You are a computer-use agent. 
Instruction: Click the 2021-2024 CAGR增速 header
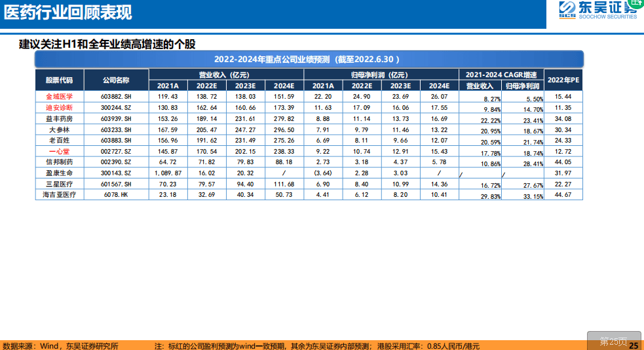501,75
